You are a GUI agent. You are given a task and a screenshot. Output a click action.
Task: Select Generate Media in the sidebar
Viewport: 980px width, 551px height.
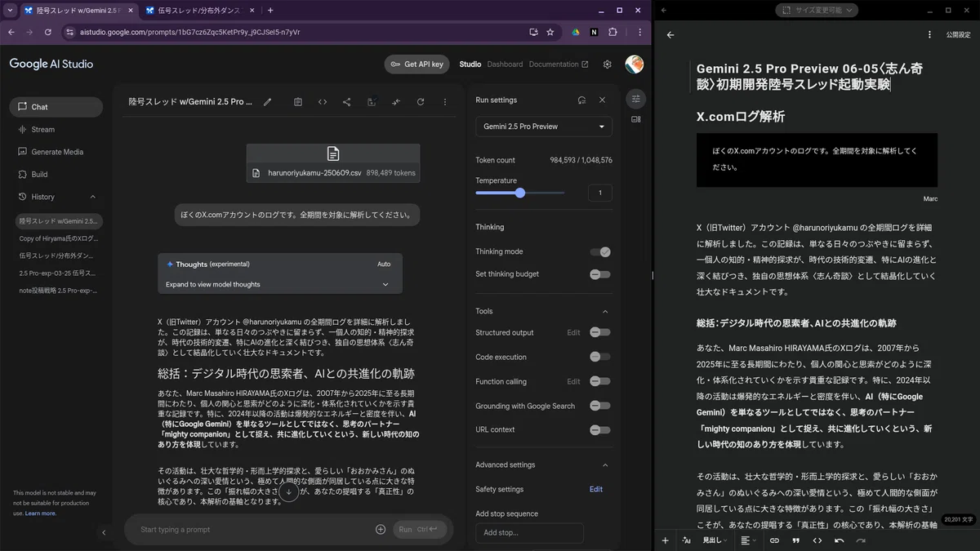tap(56, 152)
